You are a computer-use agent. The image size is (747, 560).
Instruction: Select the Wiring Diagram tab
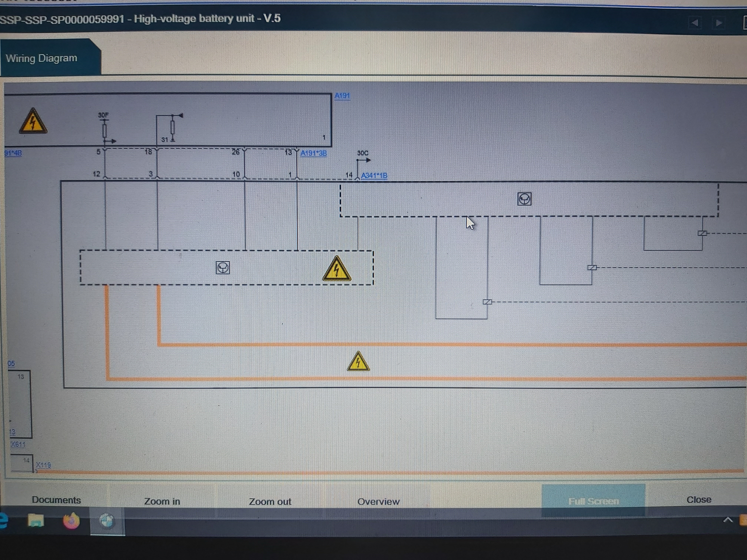[41, 58]
